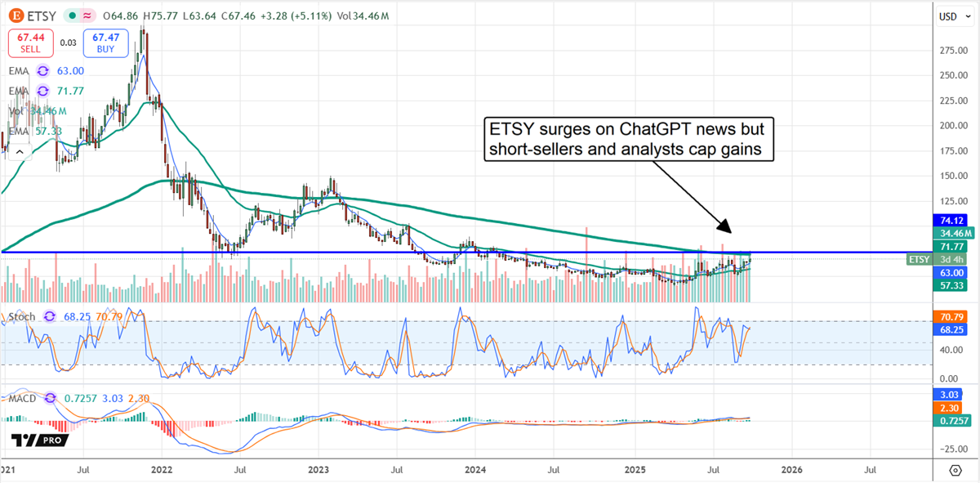
Task: Click the MACD indicator's reload icon
Action: coord(49,400)
